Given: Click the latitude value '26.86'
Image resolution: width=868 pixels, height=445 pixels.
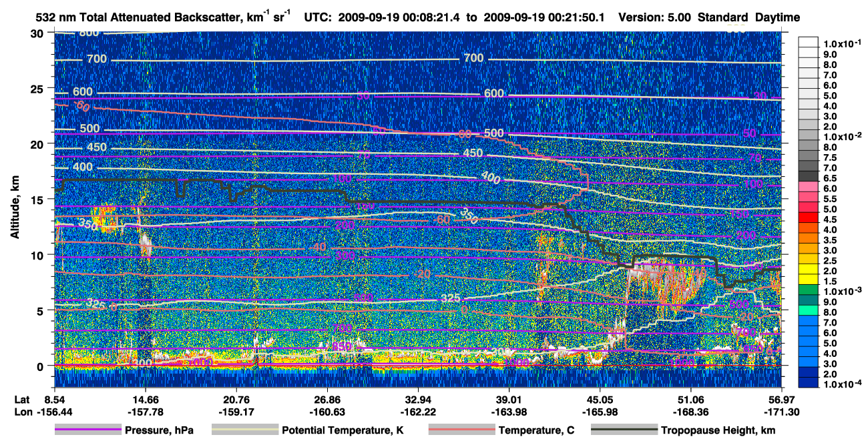Looking at the screenshot, I should pyautogui.click(x=327, y=399).
